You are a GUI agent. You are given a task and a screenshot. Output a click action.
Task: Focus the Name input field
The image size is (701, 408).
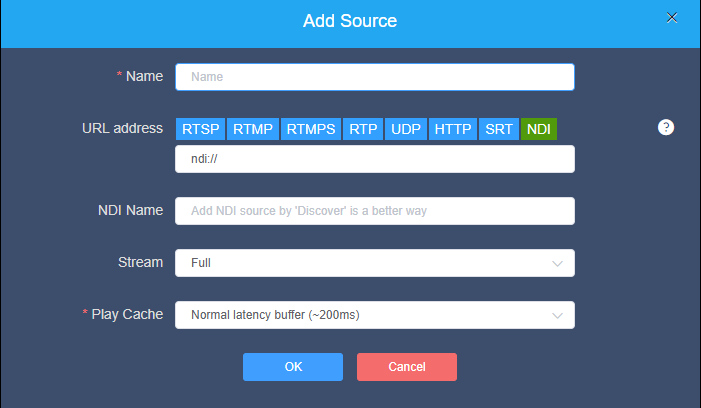(375, 77)
